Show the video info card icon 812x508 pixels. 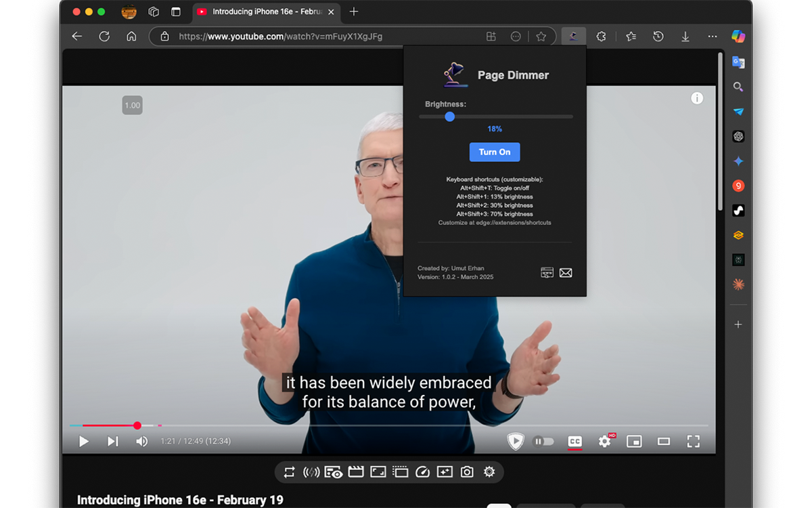(x=697, y=98)
